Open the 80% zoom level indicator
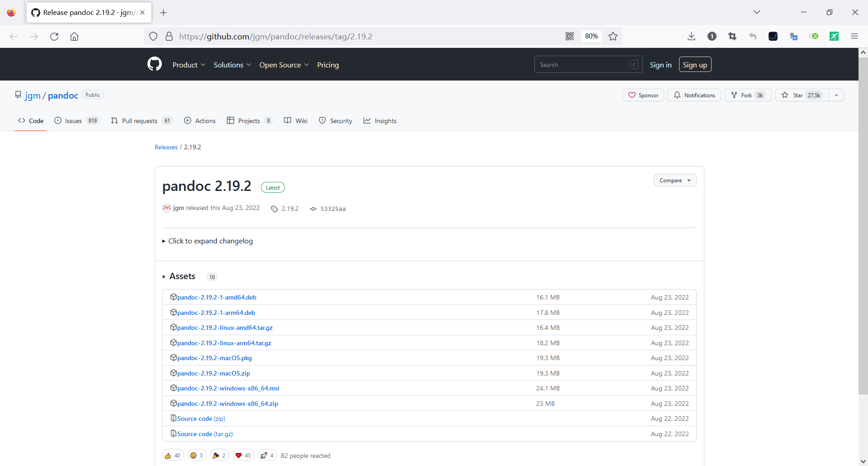The height and width of the screenshot is (466, 868). 591,37
